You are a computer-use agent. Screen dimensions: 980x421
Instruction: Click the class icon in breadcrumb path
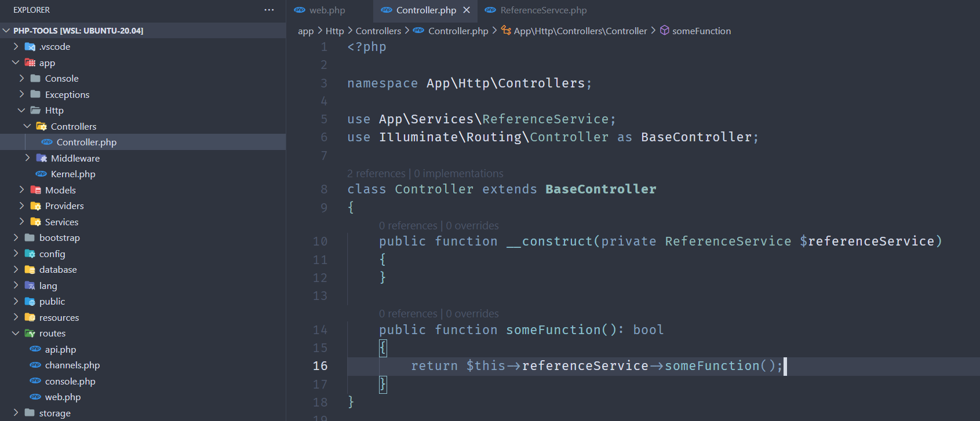(x=506, y=31)
